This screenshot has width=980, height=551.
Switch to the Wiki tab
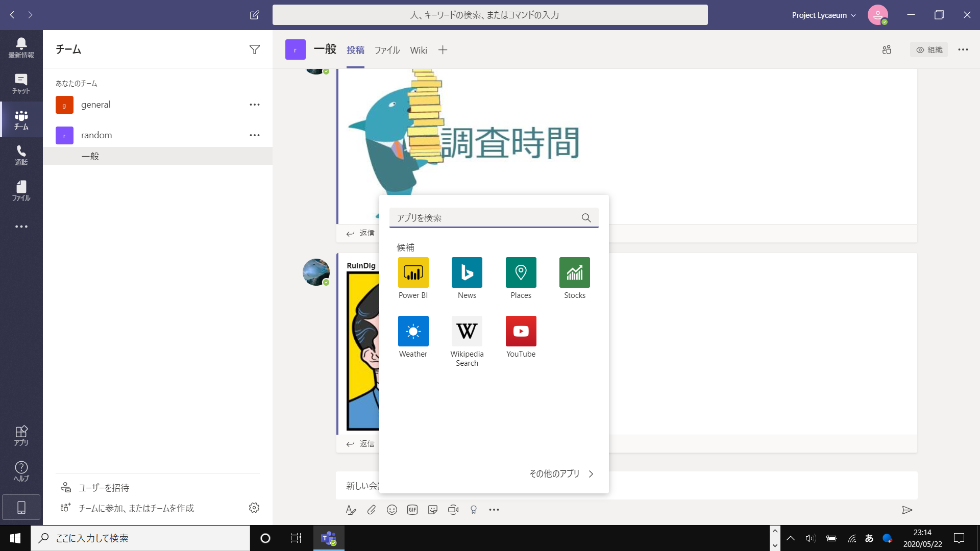(418, 50)
